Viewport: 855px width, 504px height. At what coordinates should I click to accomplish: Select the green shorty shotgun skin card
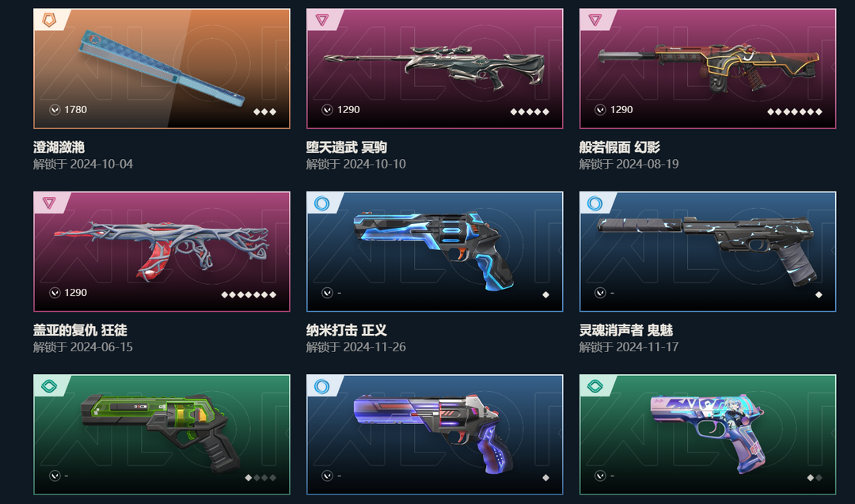coord(161,435)
